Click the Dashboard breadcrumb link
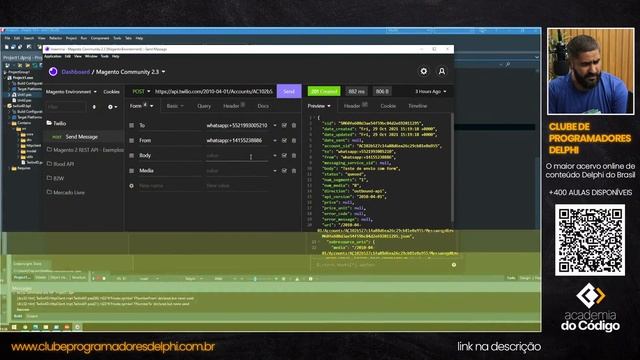The image size is (640, 360). point(76,72)
